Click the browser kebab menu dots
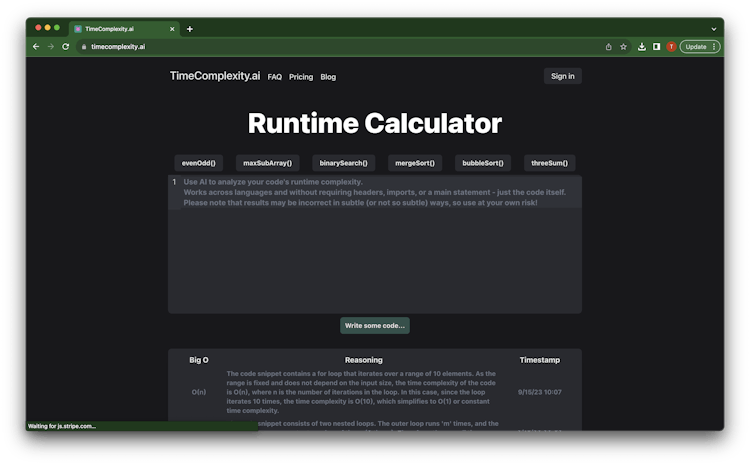The image size is (750, 465). (x=714, y=47)
